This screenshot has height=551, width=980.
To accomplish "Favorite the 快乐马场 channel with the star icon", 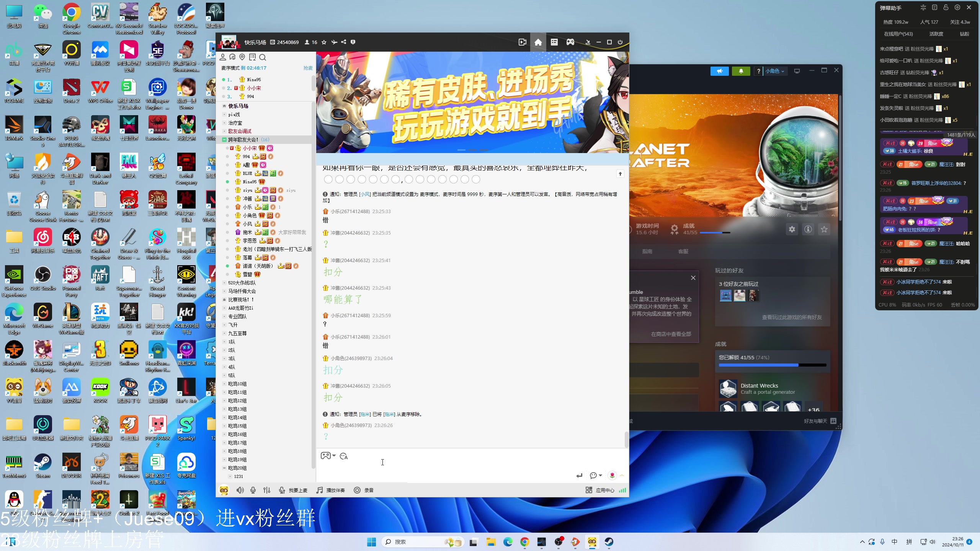I will point(324,42).
